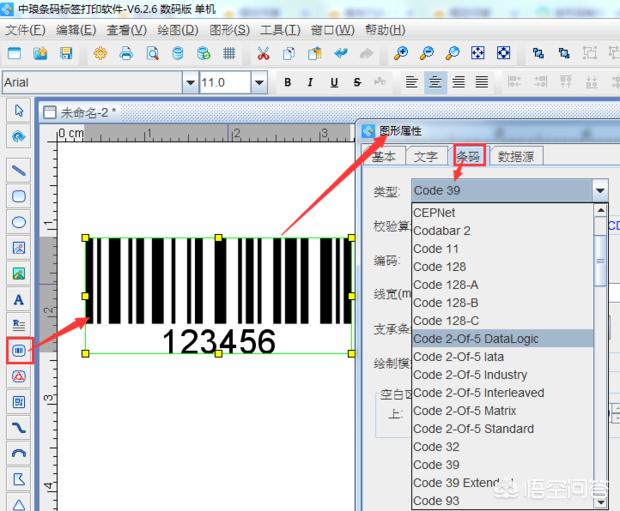Justify the text alignment
This screenshot has width=620, height=511.
pyautogui.click(x=482, y=82)
